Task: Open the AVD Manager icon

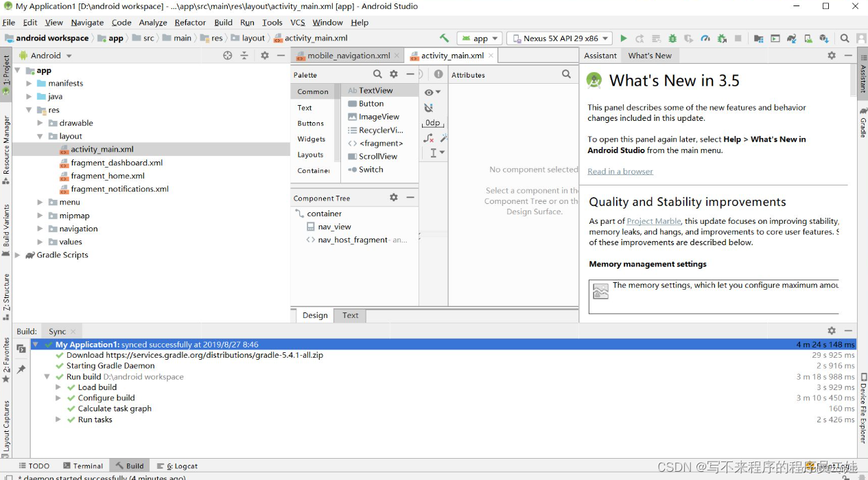Action: (x=808, y=38)
